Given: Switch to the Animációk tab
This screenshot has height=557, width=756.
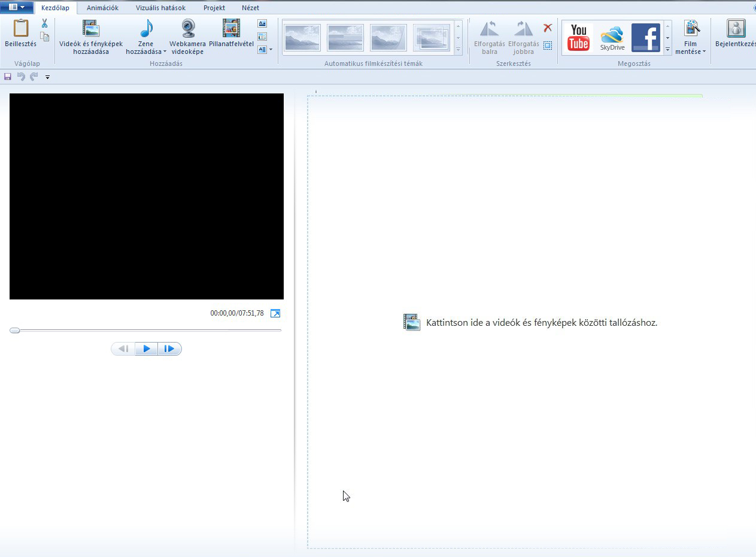Looking at the screenshot, I should (102, 8).
